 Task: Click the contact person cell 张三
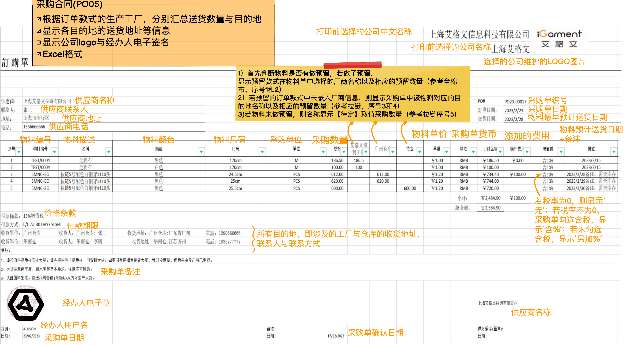(x=28, y=110)
